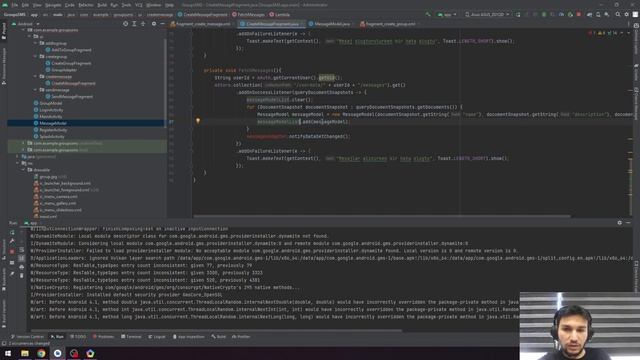Screen dimensions: 640x360
Task: Open the device selector dropdown
Action: pos(487,15)
